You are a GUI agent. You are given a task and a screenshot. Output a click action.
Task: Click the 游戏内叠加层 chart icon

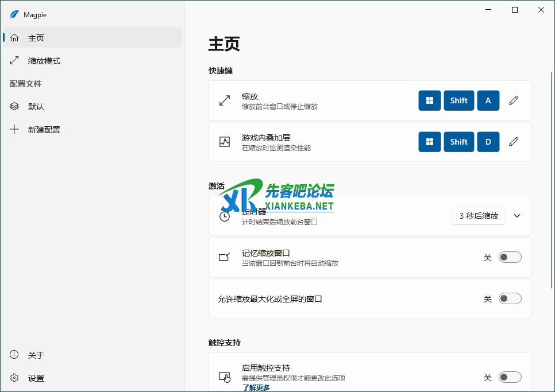tap(225, 142)
